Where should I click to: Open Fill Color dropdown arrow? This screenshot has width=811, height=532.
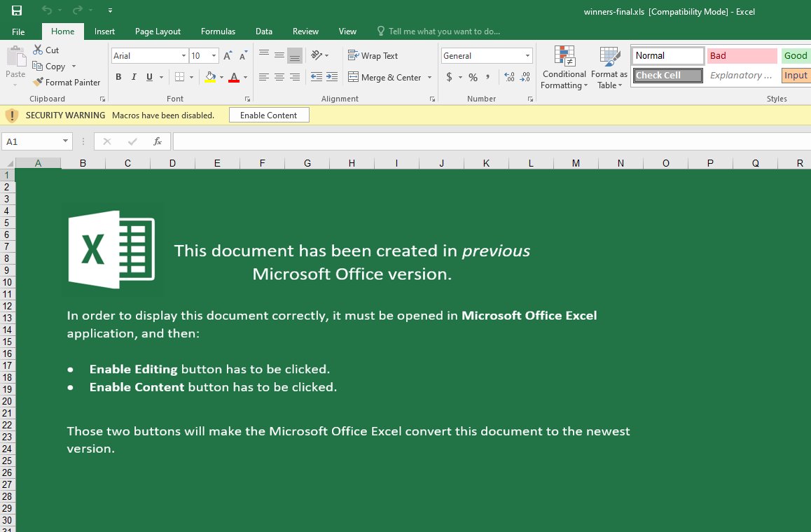tap(221, 77)
